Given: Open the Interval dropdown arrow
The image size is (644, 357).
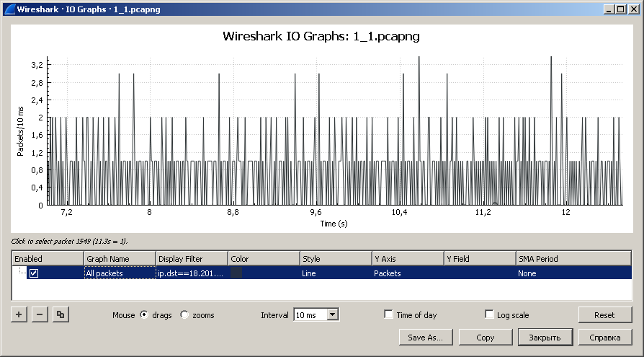Looking at the screenshot, I should (333, 314).
